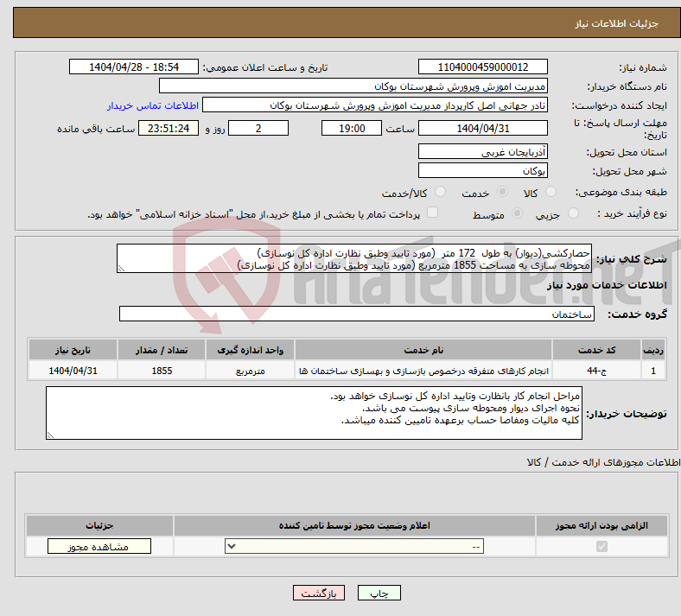The image size is (681, 616).
Task: Toggle the اسناد خزانه اسلامی payment checkbox
Action: pos(433,213)
